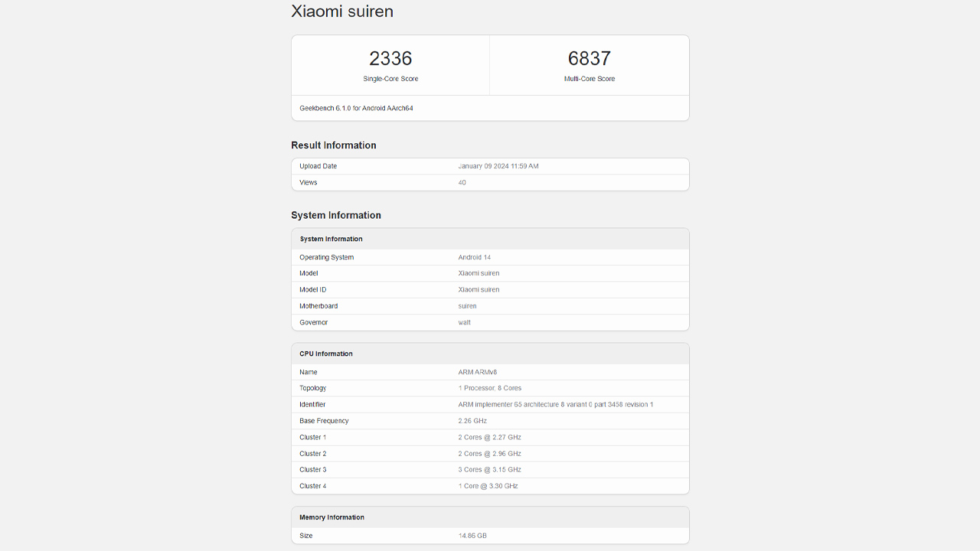Click the "Cluster 1" row label

(x=313, y=437)
